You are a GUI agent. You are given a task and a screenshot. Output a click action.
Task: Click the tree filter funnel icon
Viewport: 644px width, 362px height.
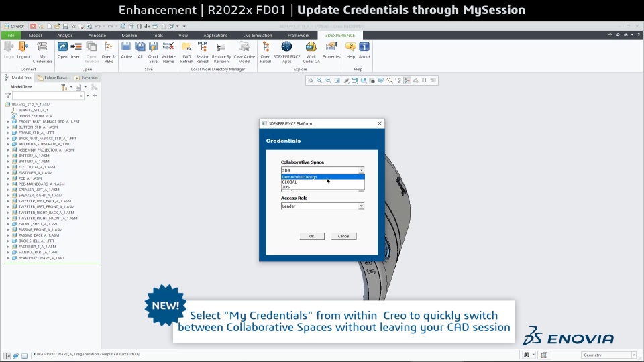click(8, 96)
